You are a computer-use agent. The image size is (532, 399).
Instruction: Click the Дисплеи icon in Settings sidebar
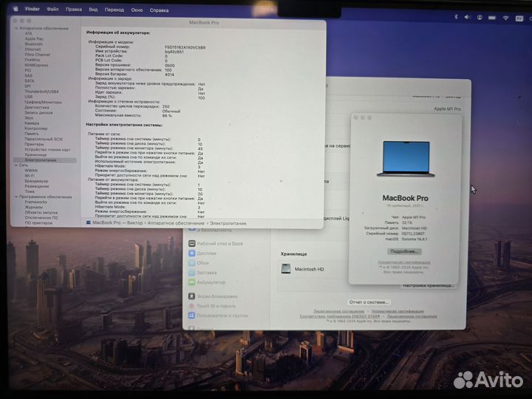[191, 253]
